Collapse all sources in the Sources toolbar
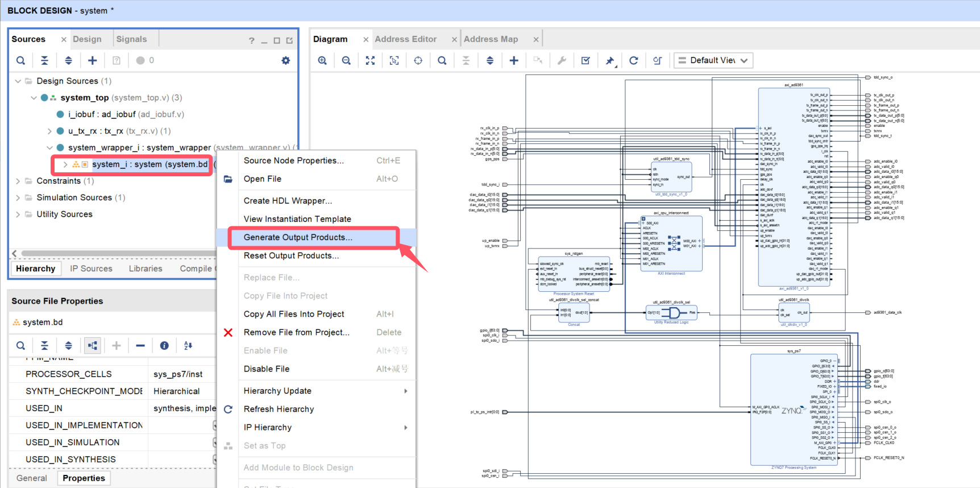 click(44, 60)
